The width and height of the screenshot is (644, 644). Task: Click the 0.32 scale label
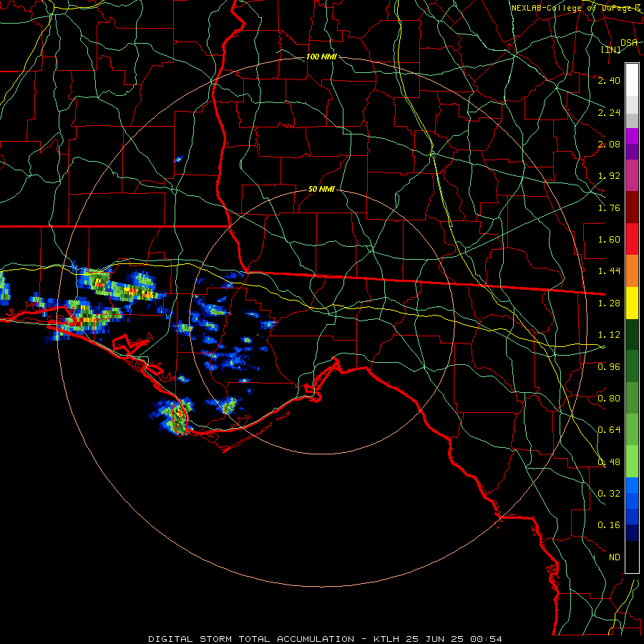click(x=609, y=494)
